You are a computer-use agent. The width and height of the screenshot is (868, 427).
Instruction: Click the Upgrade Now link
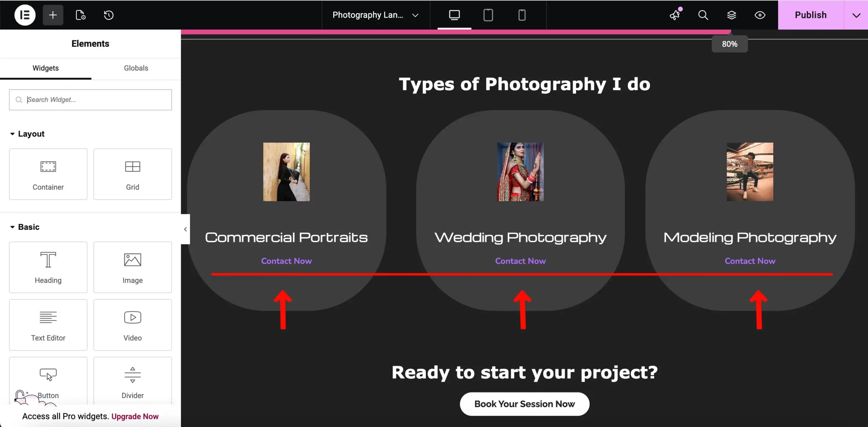(135, 416)
